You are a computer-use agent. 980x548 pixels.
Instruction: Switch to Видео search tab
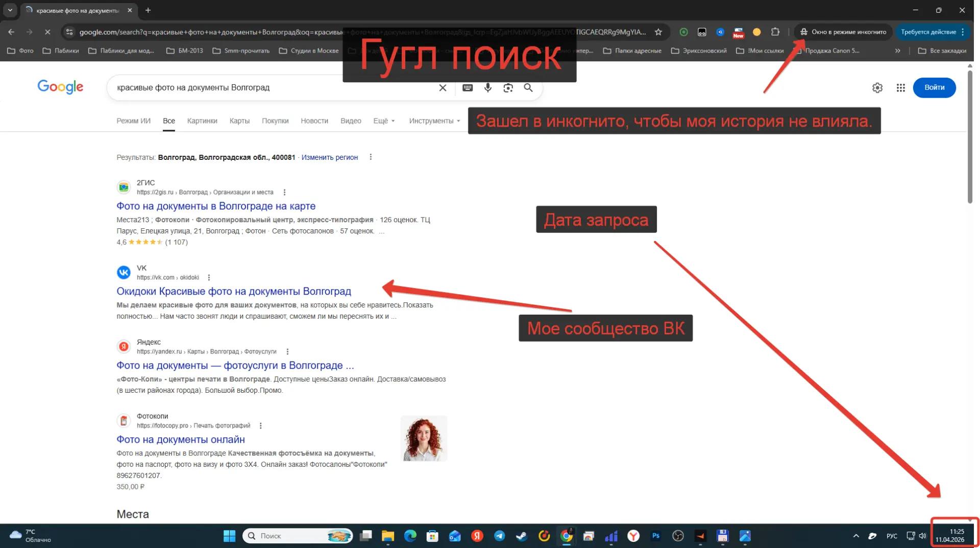351,121
